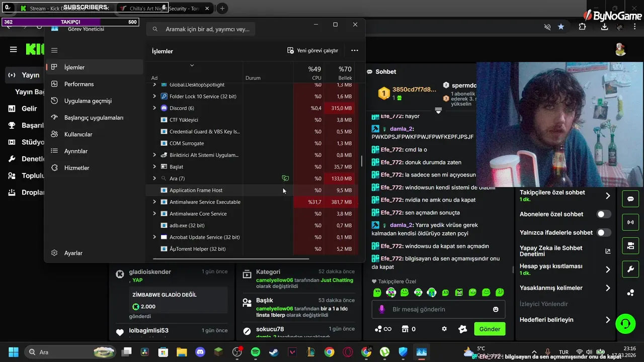Image resolution: width=644 pixels, height=362 pixels.
Task: Toggle Abonelere özel sohbet switch
Action: click(x=604, y=214)
